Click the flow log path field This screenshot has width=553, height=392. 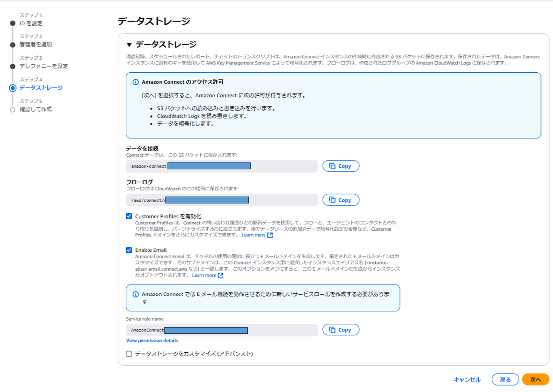[x=221, y=200]
